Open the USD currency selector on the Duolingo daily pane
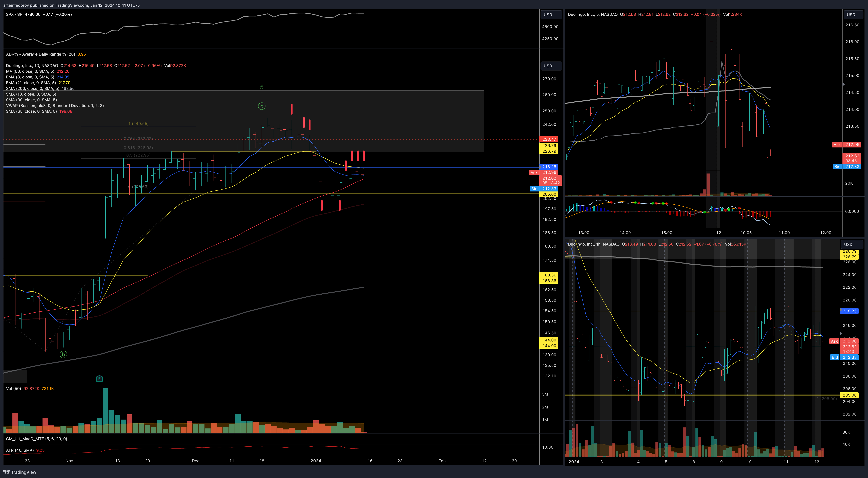Viewport: 868px width, 478px height. coord(551,66)
